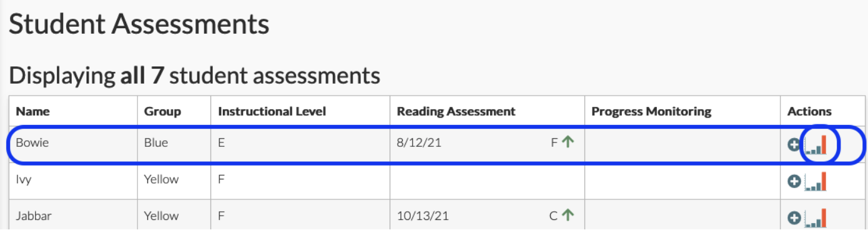
Task: Open the bar chart icon for Bowie
Action: coord(816,144)
